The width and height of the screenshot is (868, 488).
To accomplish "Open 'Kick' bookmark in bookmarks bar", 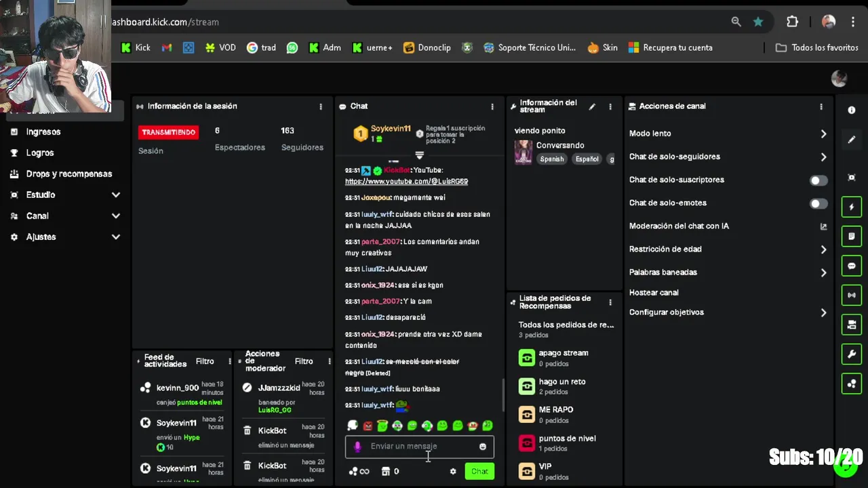I will (136, 47).
